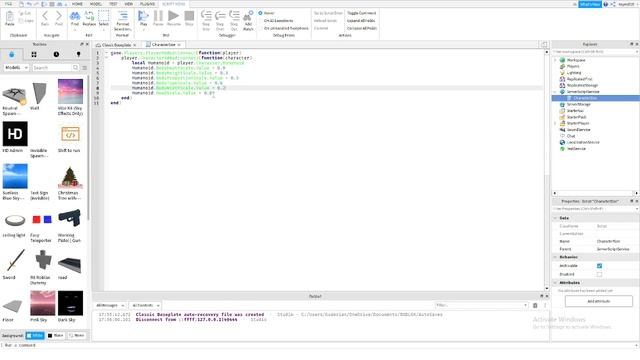
Task: Click the Output filter field
Action: point(482,305)
